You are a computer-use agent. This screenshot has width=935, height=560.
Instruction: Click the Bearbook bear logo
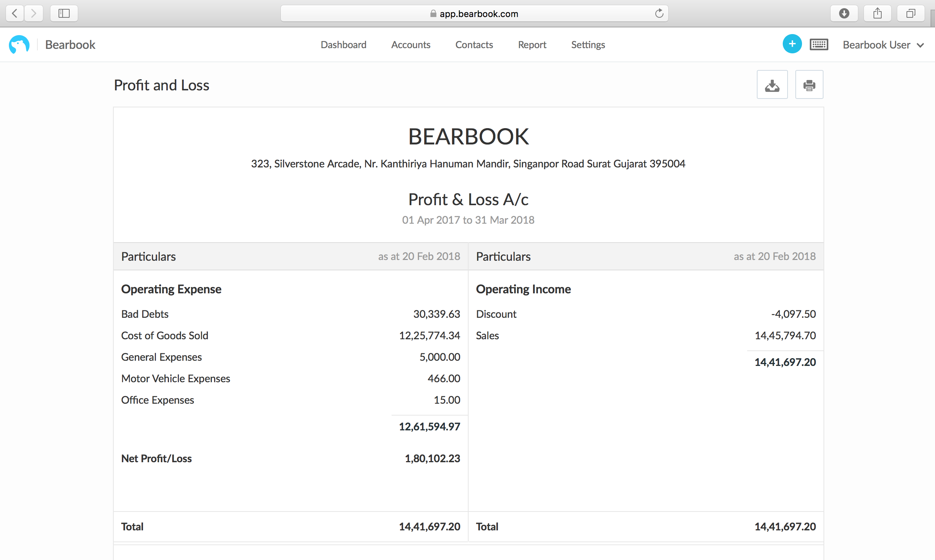(19, 44)
